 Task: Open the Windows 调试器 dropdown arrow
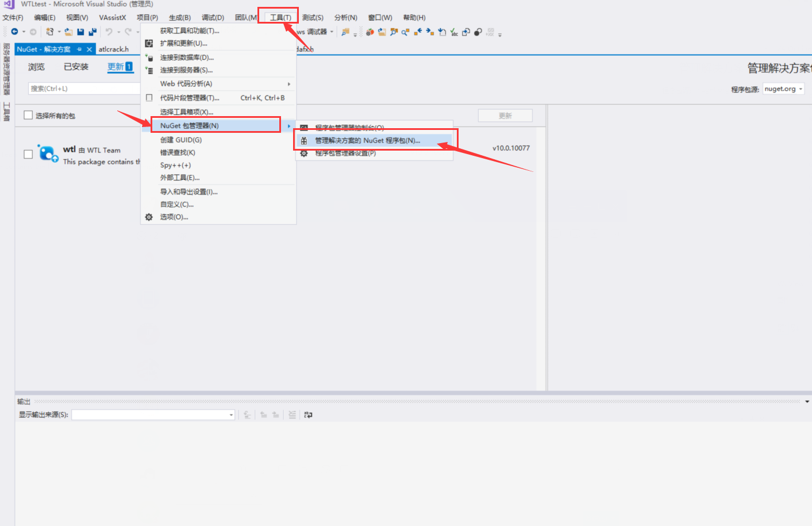click(x=331, y=32)
